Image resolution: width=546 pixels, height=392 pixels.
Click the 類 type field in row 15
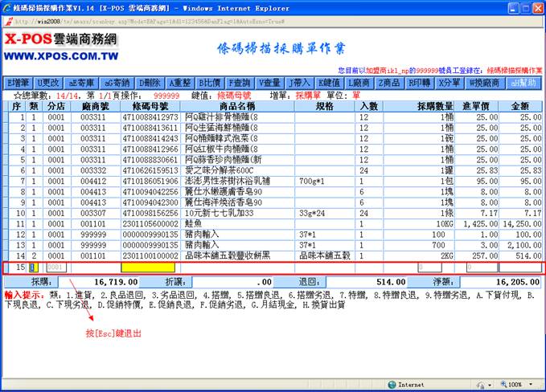pos(33,267)
